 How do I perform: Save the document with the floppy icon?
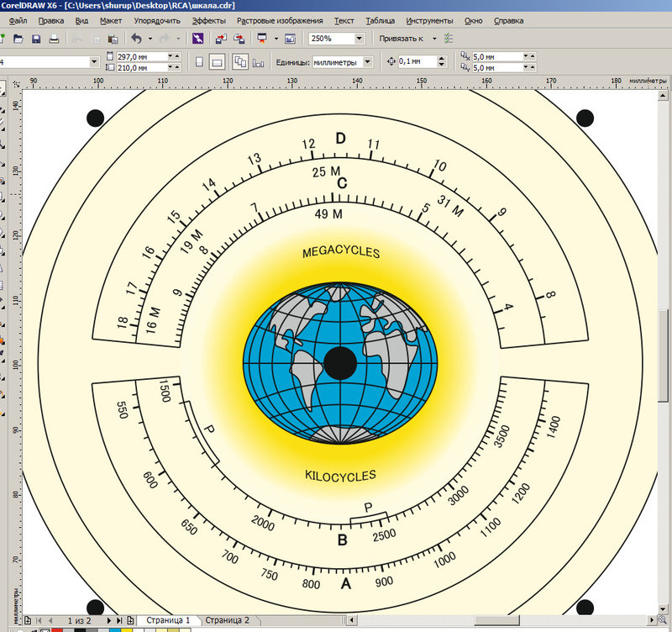click(36, 39)
